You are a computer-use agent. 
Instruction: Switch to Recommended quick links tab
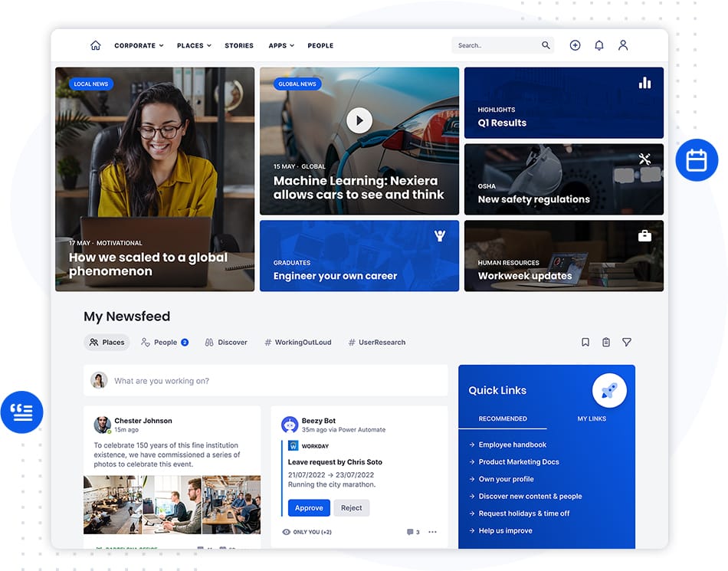(x=503, y=418)
